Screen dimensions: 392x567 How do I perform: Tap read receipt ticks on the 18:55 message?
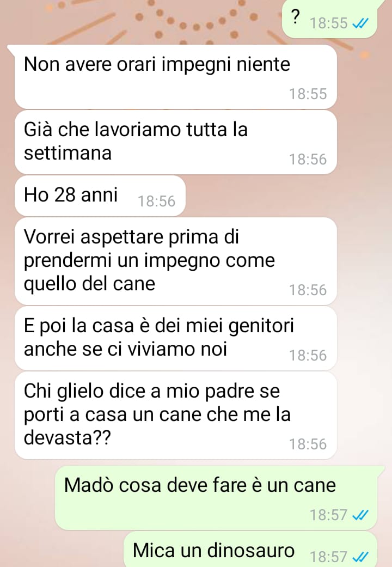pos(360,23)
